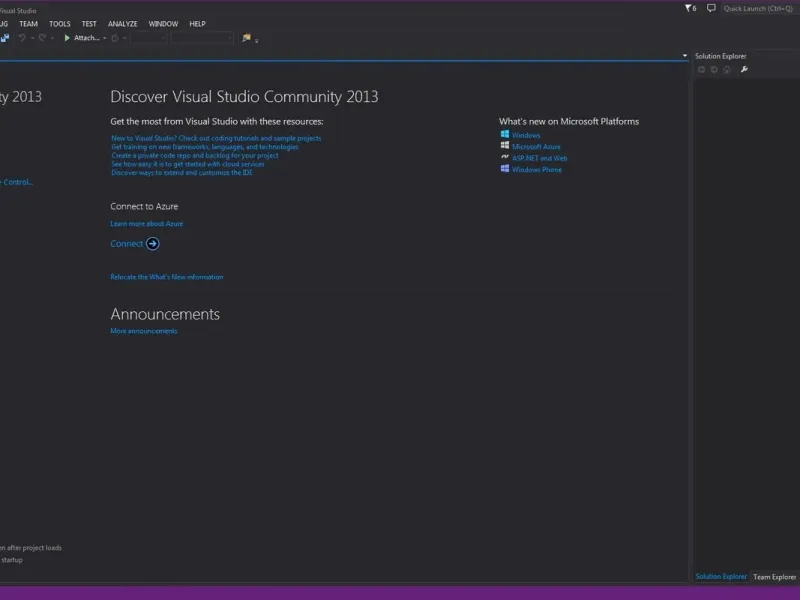This screenshot has width=800, height=600.
Task: Switch to the Team Explorer tab
Action: point(774,577)
